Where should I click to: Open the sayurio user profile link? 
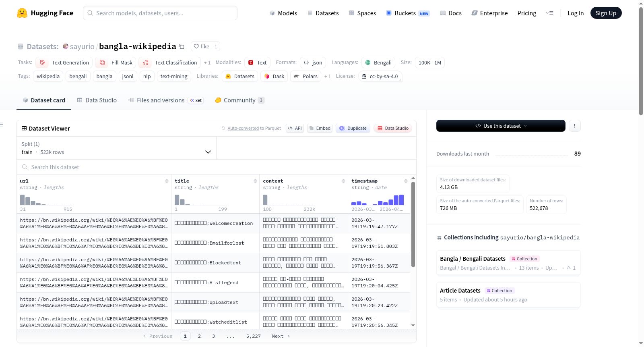point(82,46)
